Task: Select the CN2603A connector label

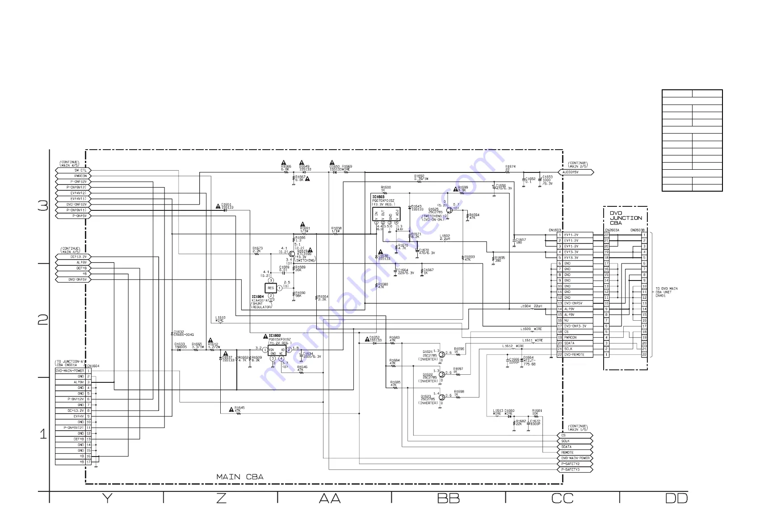Action: (612, 230)
